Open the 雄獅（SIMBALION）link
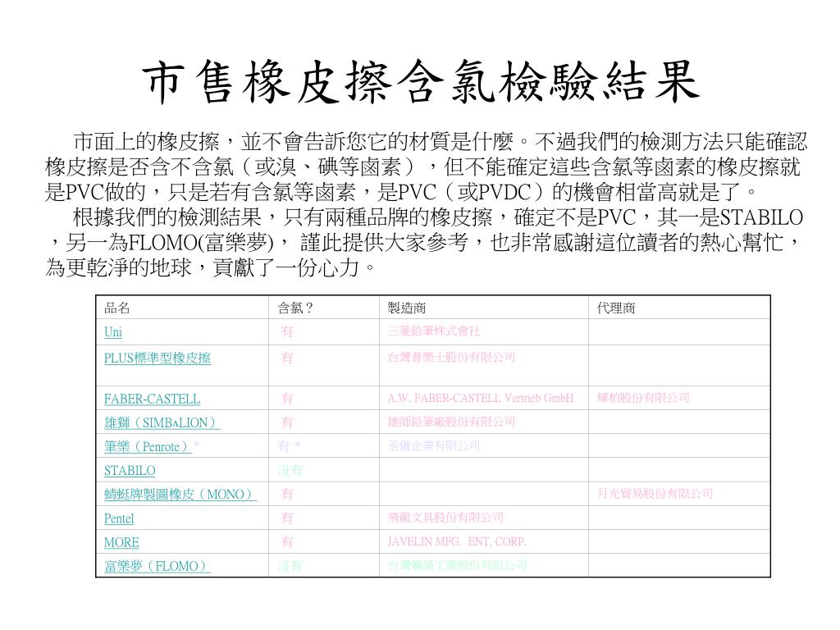840x630 pixels. coord(162,422)
